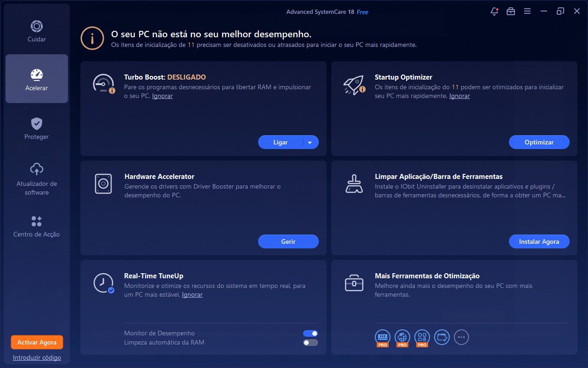Screen dimensions: 588x368
Task: Click the Gerir button
Action: (x=288, y=241)
